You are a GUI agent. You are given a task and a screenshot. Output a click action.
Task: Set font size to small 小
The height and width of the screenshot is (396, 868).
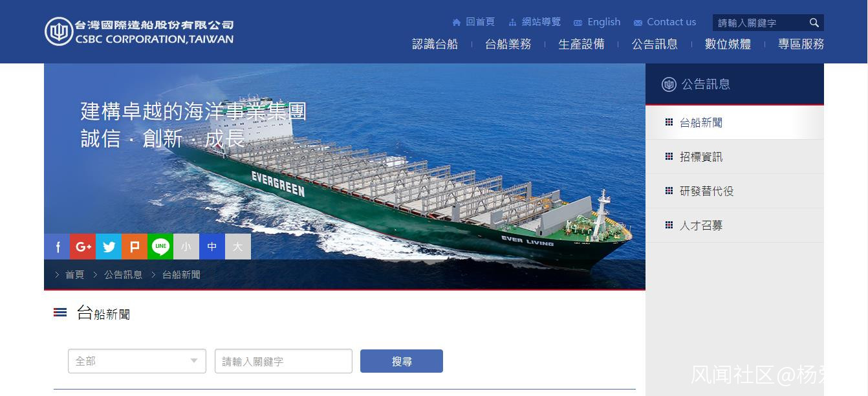click(x=186, y=247)
